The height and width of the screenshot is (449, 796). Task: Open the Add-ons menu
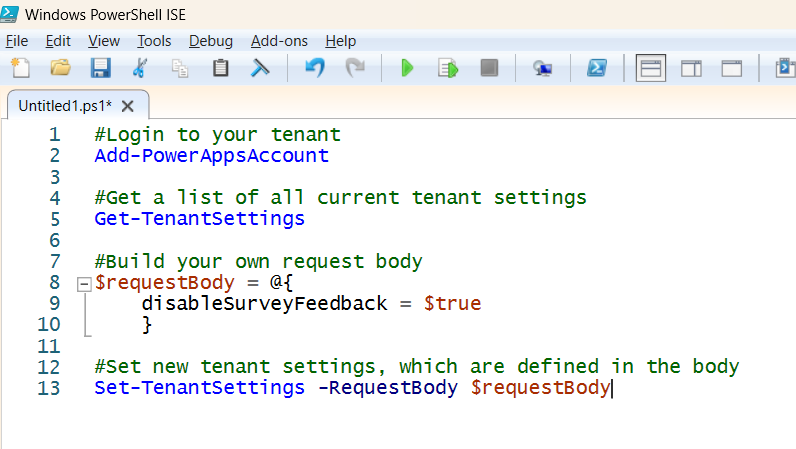pos(279,41)
